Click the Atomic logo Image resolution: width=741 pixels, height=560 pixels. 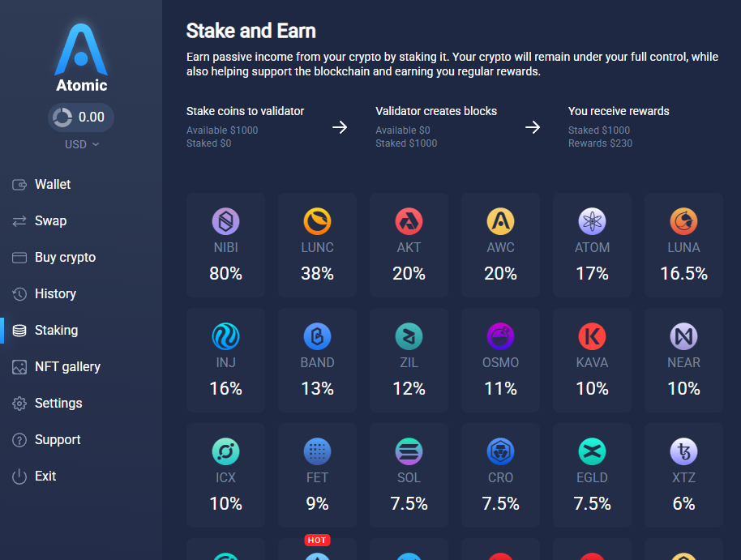81,58
